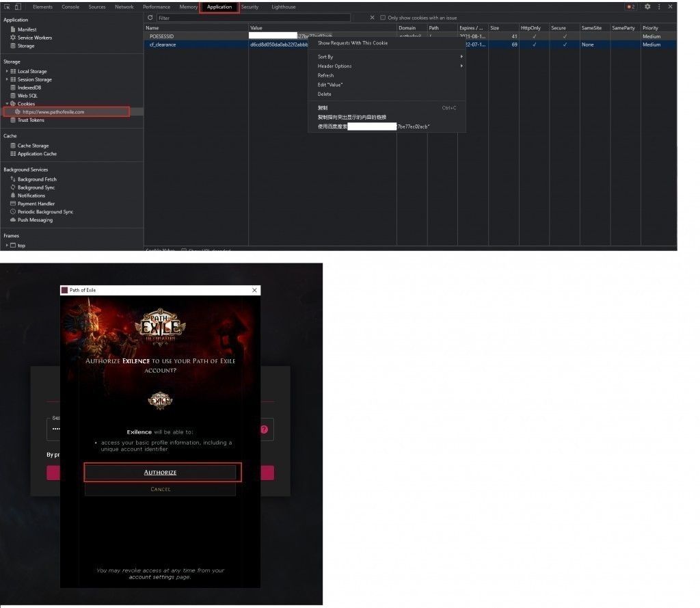Screen dimensions: 700x608
Task: Enable Only show cookies with an issue
Action: point(383,18)
